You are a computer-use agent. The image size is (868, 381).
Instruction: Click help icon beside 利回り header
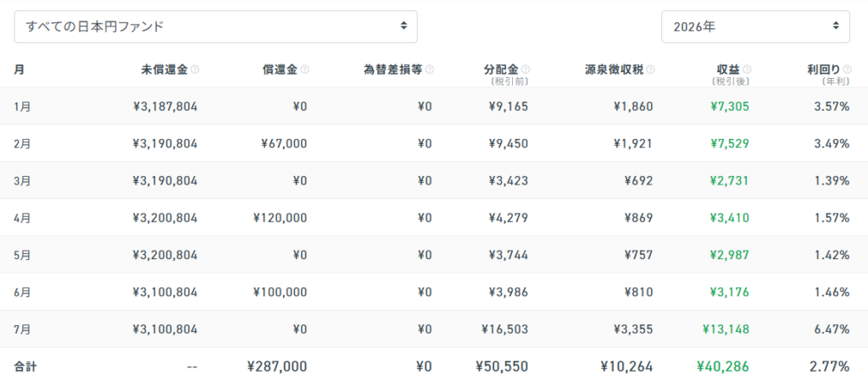pyautogui.click(x=847, y=69)
